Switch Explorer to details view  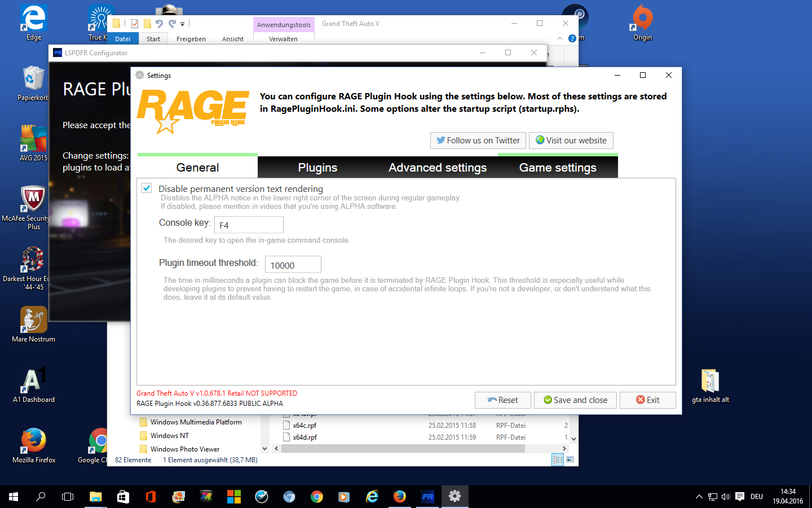[558, 460]
